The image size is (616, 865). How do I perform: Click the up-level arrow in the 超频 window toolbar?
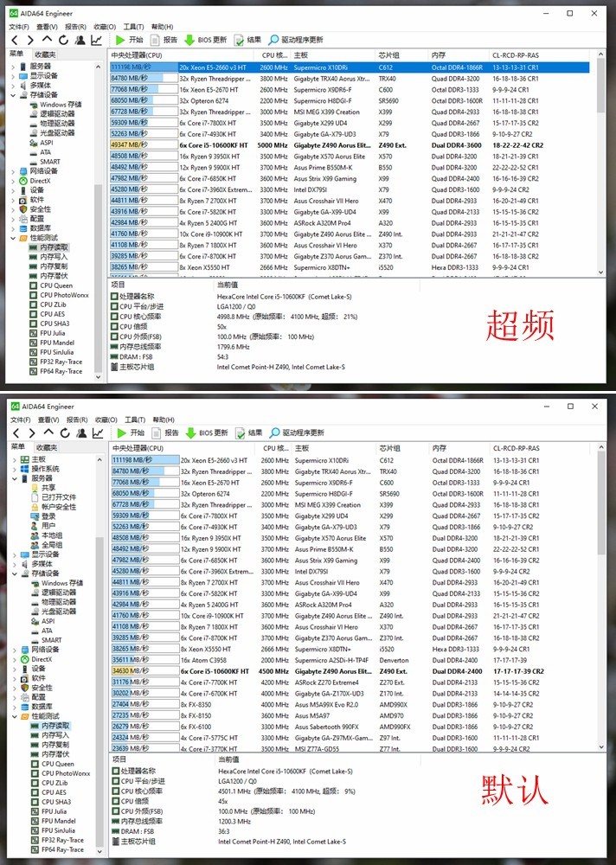47,40
